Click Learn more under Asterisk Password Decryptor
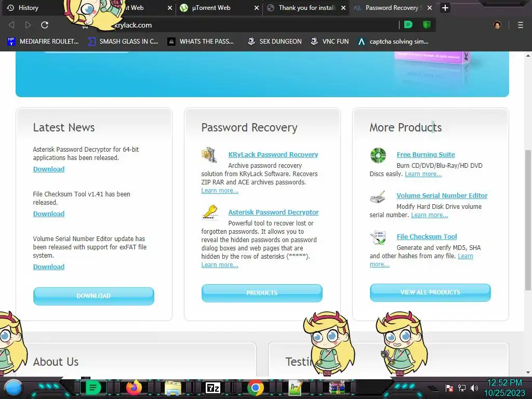This screenshot has height=399, width=532. pyautogui.click(x=220, y=264)
